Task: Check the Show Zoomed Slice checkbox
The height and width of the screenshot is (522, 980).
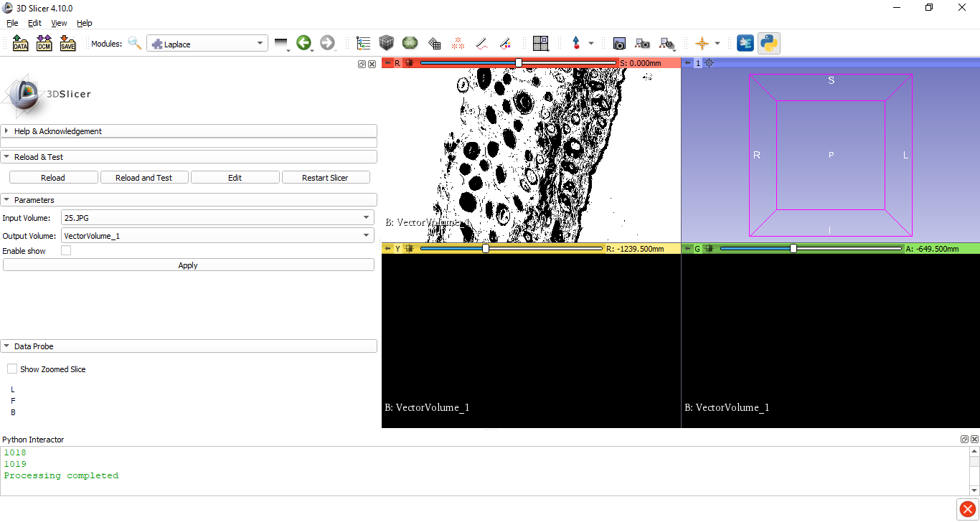Action: [12, 369]
